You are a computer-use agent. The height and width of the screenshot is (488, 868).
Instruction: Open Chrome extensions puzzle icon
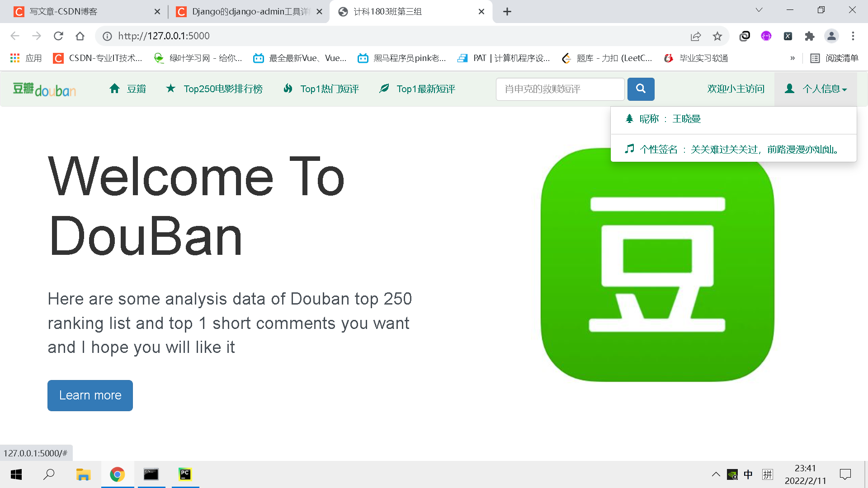(810, 36)
